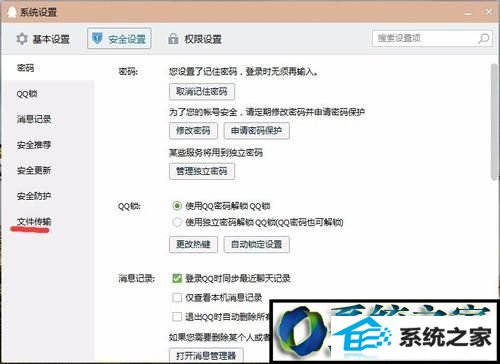Open 基本设置 tab
The image size is (500, 364).
point(43,39)
